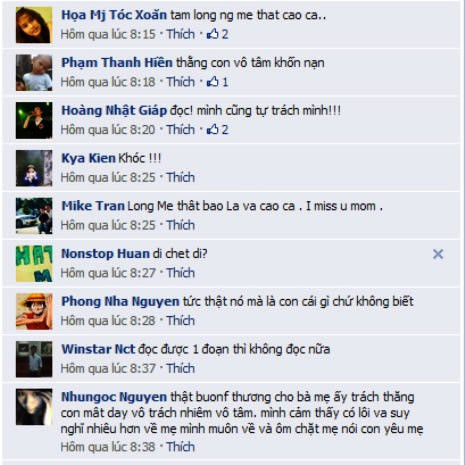This screenshot has width=465, height=465.
Task: Click the like-count thumbs-up on Họa Mj Tóc Xoăn's comment
Action: point(217,34)
